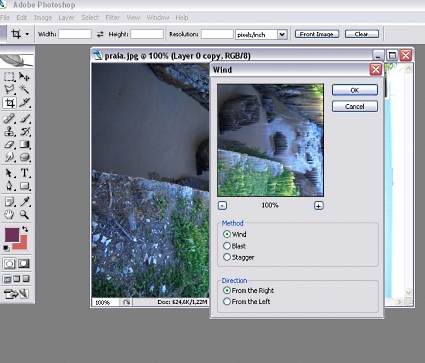The image size is (425, 363).
Task: Choose the Stagger method
Action: click(x=227, y=257)
